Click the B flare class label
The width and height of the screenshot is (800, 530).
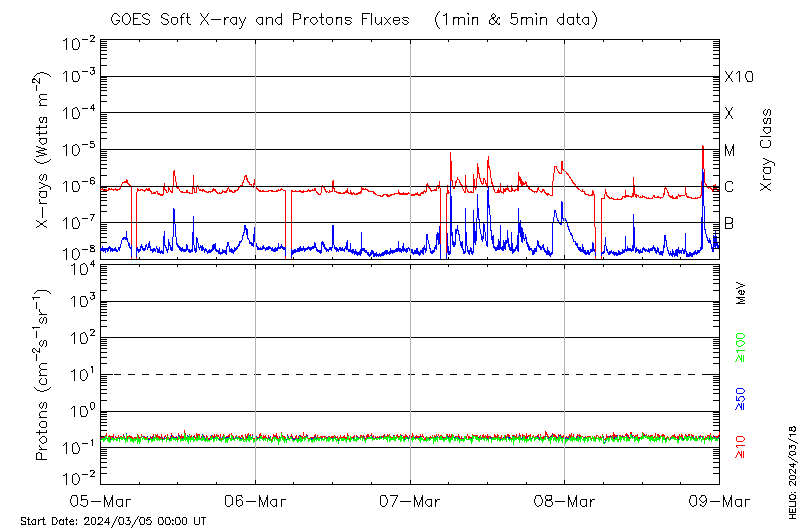click(x=729, y=223)
